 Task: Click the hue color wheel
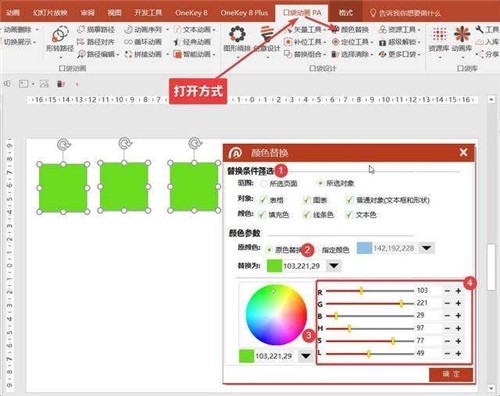276,315
